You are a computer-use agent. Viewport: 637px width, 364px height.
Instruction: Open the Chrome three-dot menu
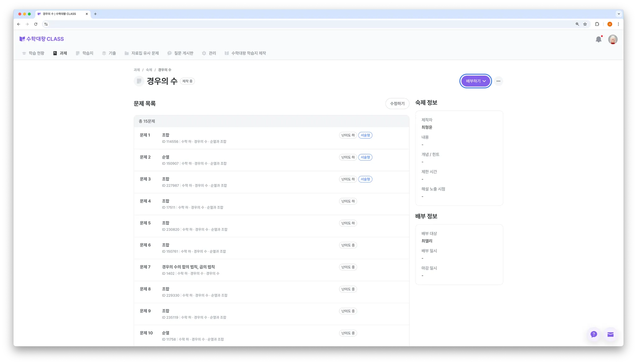[x=618, y=24]
